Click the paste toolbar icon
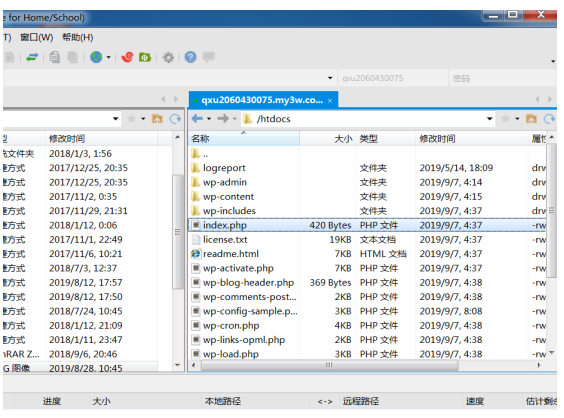564x418 pixels. click(73, 57)
